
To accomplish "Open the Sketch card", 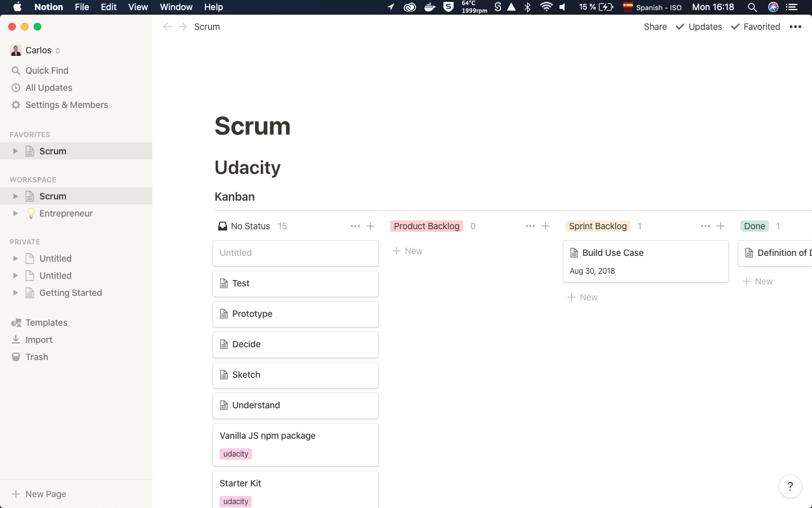I will click(x=296, y=375).
